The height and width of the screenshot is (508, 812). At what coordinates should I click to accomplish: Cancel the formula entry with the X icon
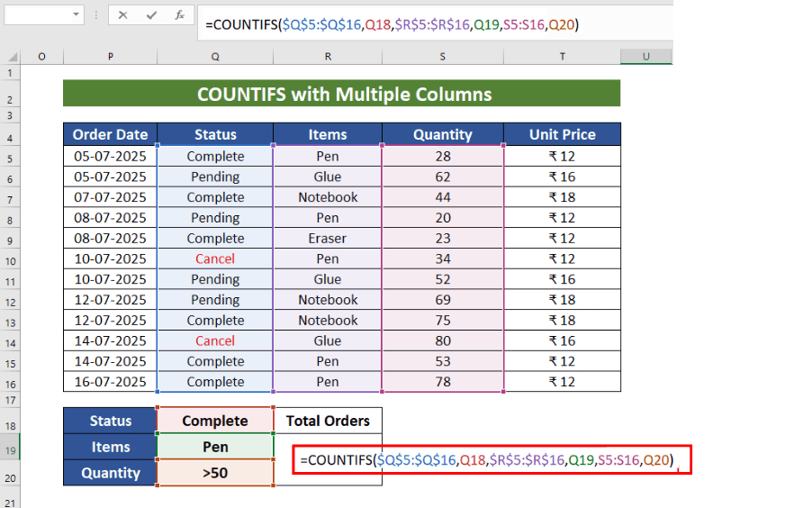pyautogui.click(x=122, y=15)
